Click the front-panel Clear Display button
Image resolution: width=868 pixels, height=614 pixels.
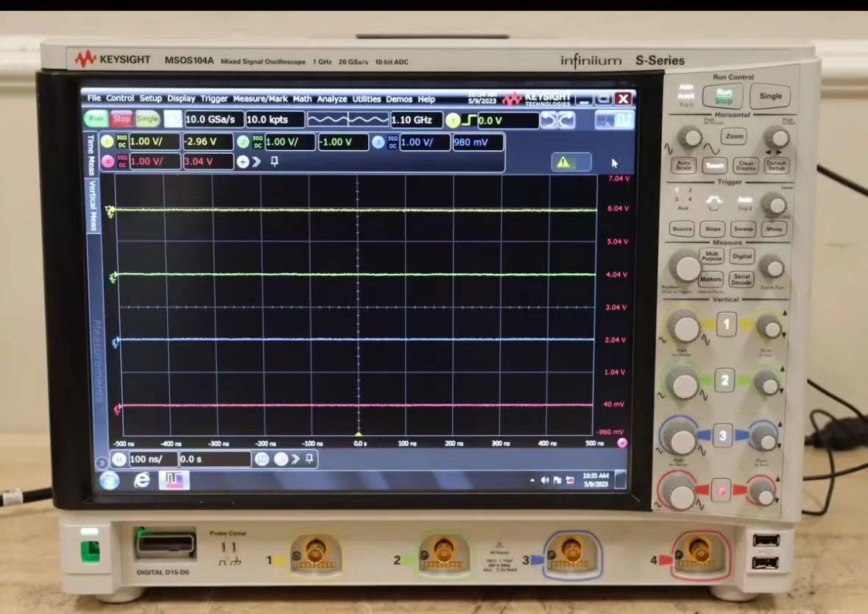746,165
